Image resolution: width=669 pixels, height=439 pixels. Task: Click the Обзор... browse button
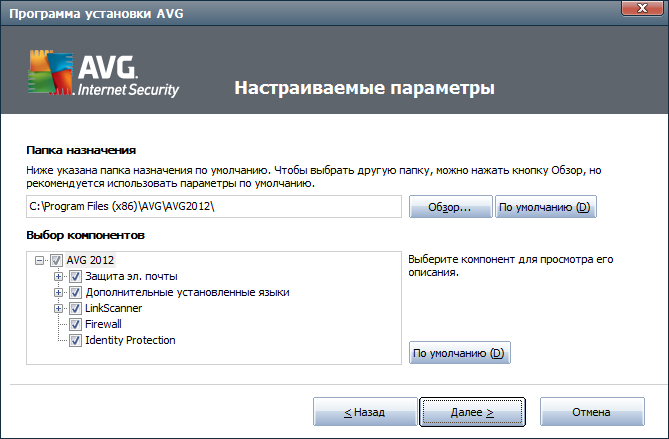click(451, 207)
